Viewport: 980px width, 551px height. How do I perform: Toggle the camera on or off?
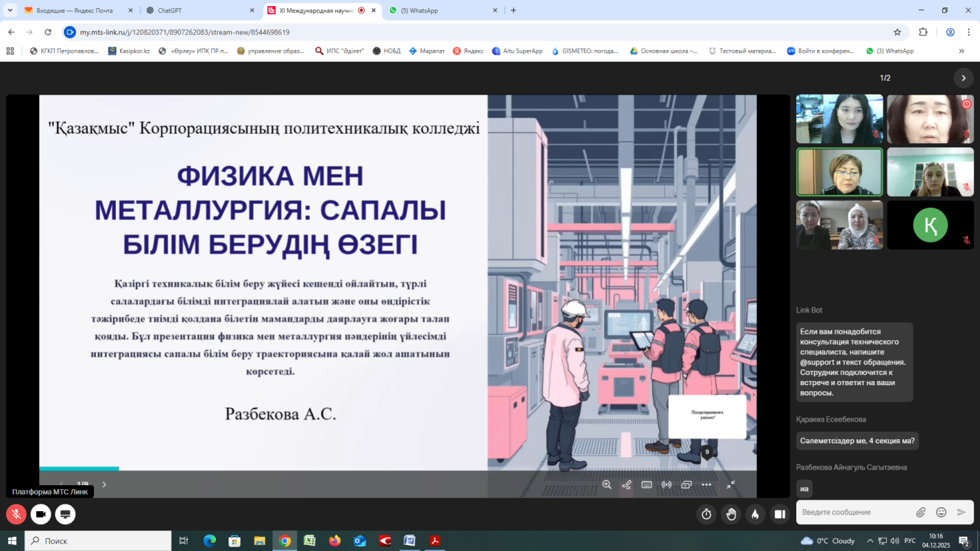click(41, 514)
